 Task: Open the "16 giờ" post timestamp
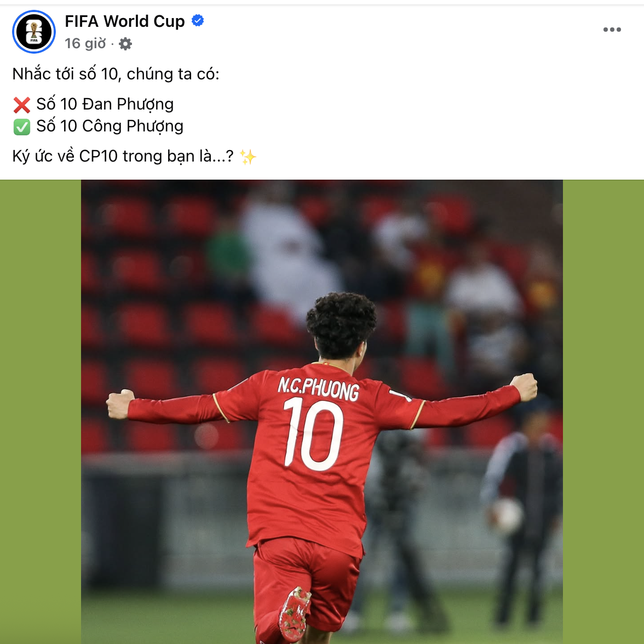pos(85,44)
